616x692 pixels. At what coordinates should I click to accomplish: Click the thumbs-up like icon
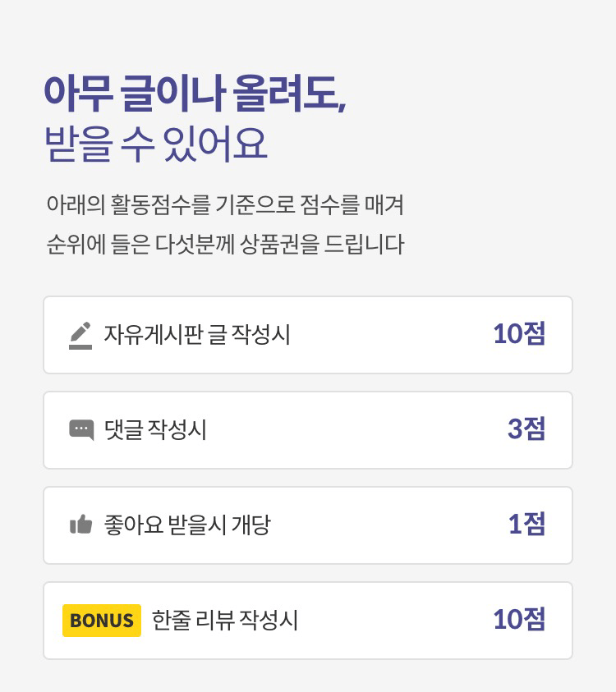coord(80,525)
